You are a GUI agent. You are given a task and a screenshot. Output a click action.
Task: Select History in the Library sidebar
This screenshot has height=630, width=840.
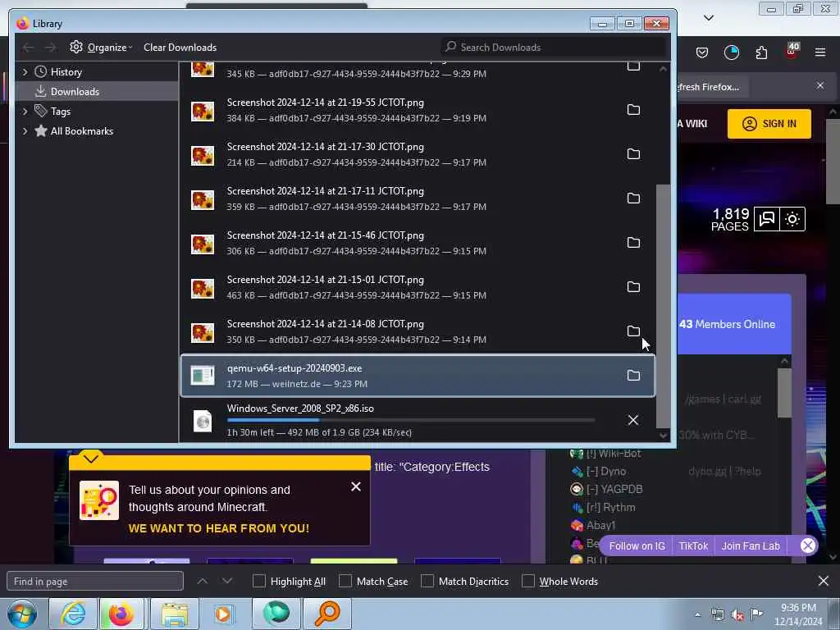(x=66, y=72)
